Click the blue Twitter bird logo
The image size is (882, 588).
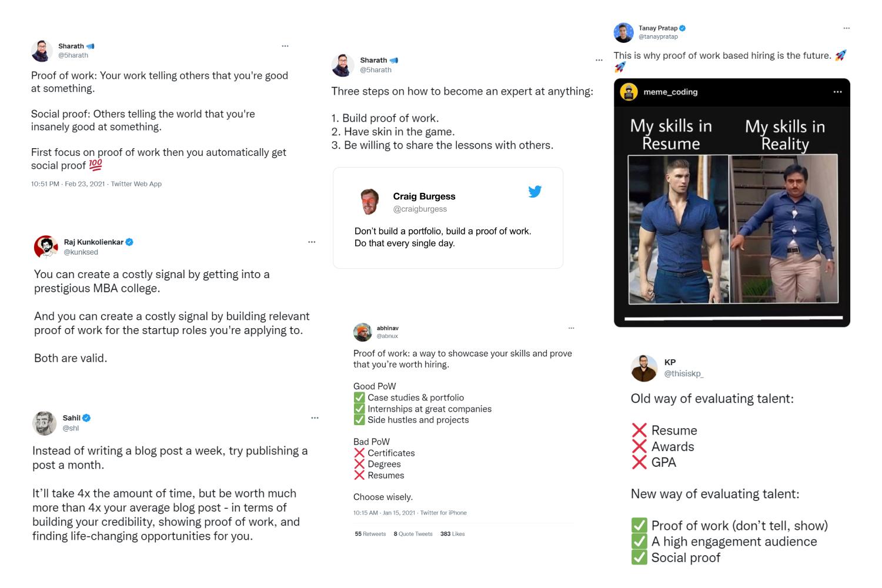[534, 192]
